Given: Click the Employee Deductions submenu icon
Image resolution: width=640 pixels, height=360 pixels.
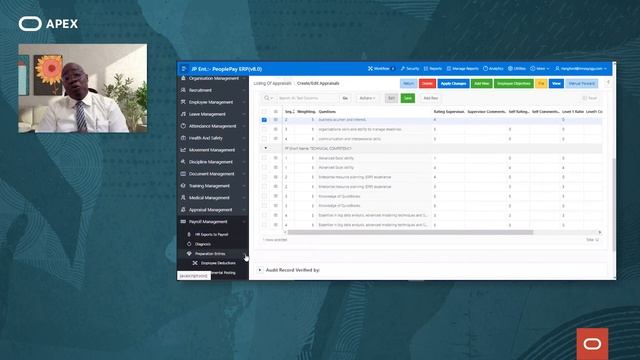Looking at the screenshot, I should click(x=195, y=263).
